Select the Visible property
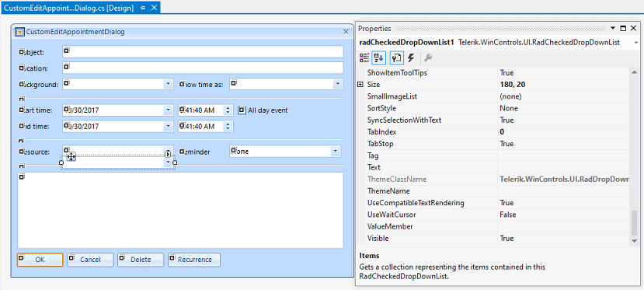 coord(378,239)
